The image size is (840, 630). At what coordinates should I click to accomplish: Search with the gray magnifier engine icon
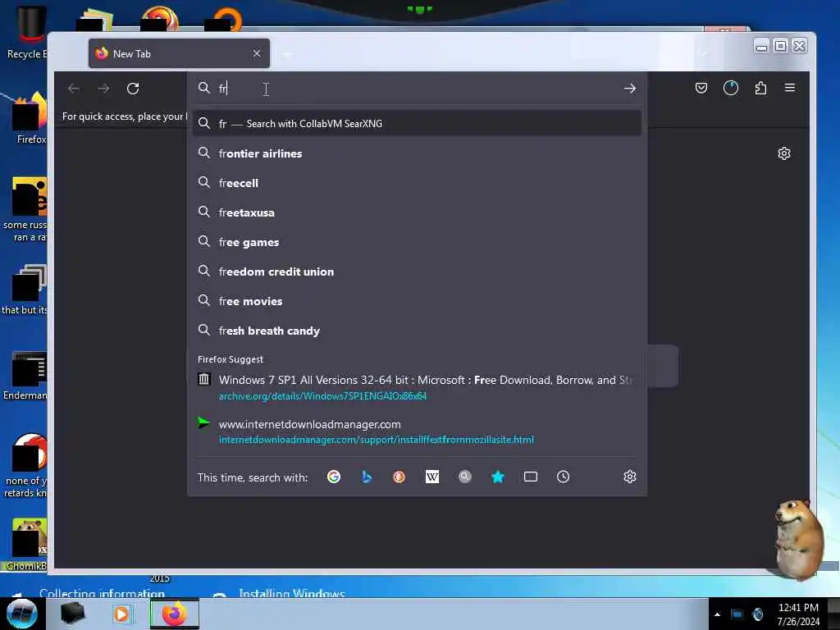pos(465,477)
